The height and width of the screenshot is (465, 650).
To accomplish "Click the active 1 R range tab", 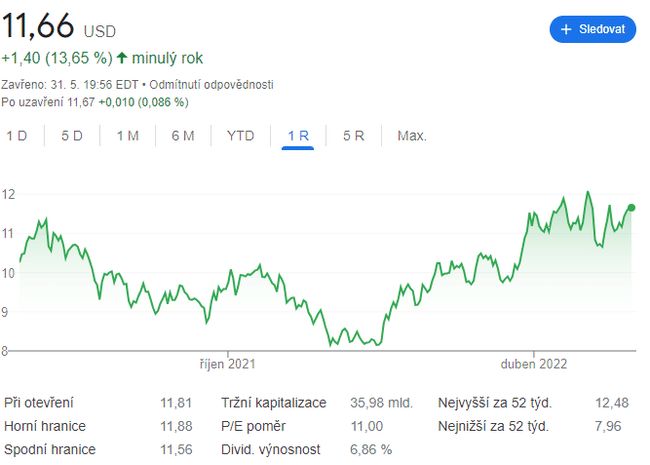I will click(298, 135).
